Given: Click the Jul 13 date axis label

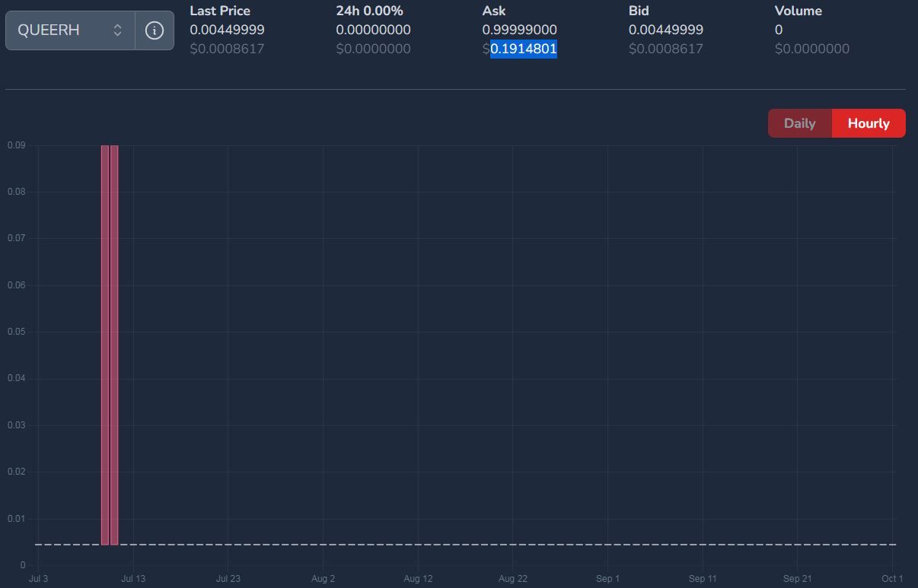Looking at the screenshot, I should click(133, 579).
